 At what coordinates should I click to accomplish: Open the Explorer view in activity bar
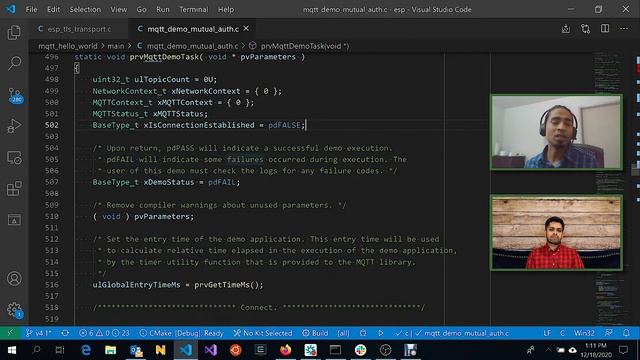(x=14, y=33)
